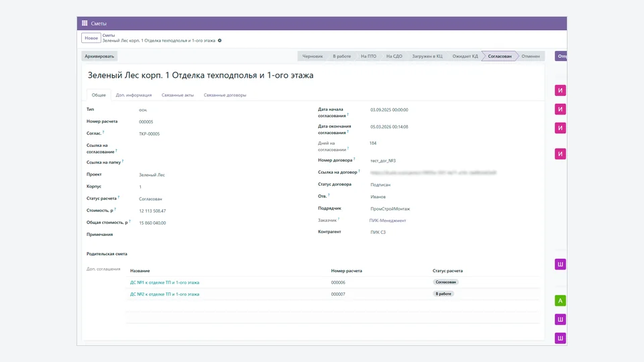This screenshot has width=644, height=362.
Task: Click the contractor ПромСтройМонтаж
Action: (x=390, y=209)
